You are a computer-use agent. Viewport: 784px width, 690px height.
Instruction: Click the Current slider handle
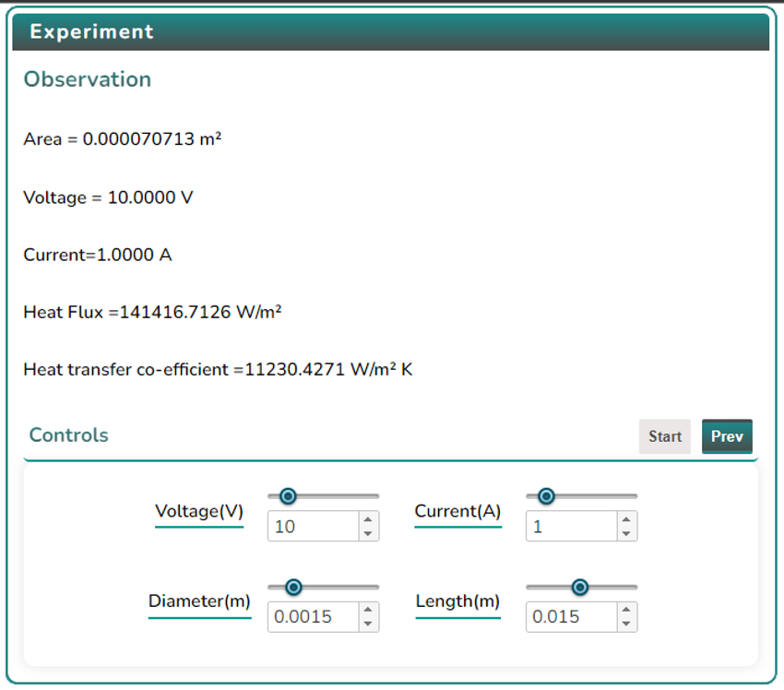[546, 496]
